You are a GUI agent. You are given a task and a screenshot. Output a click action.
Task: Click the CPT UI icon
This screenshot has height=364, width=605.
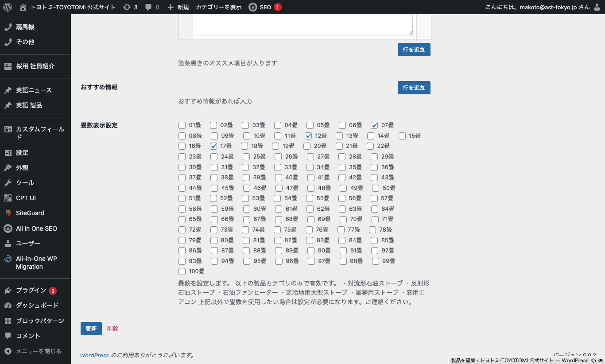8,198
